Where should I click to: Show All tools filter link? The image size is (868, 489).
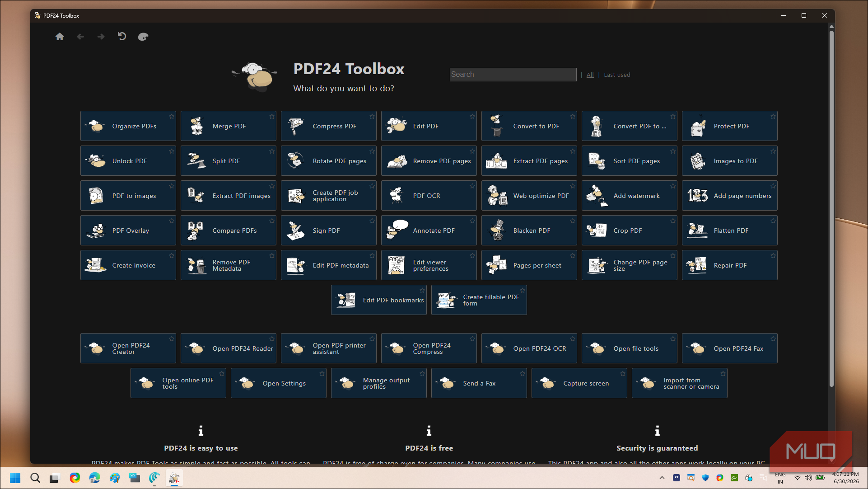590,75
